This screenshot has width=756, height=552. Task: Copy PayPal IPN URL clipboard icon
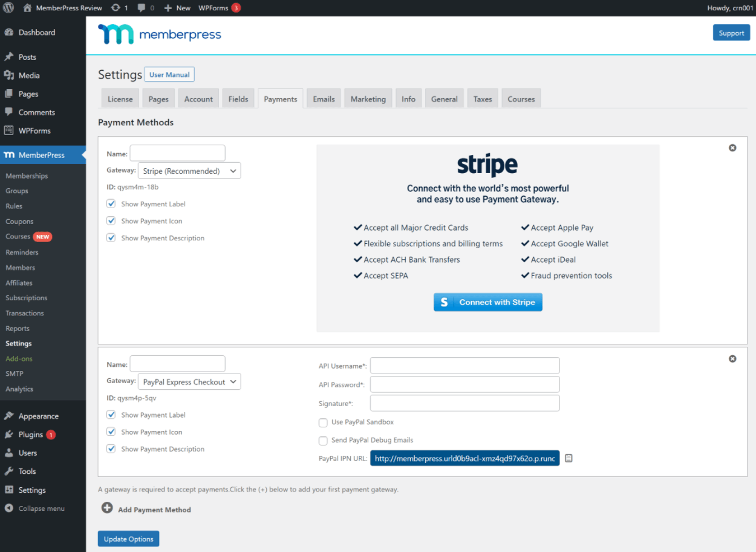(569, 458)
